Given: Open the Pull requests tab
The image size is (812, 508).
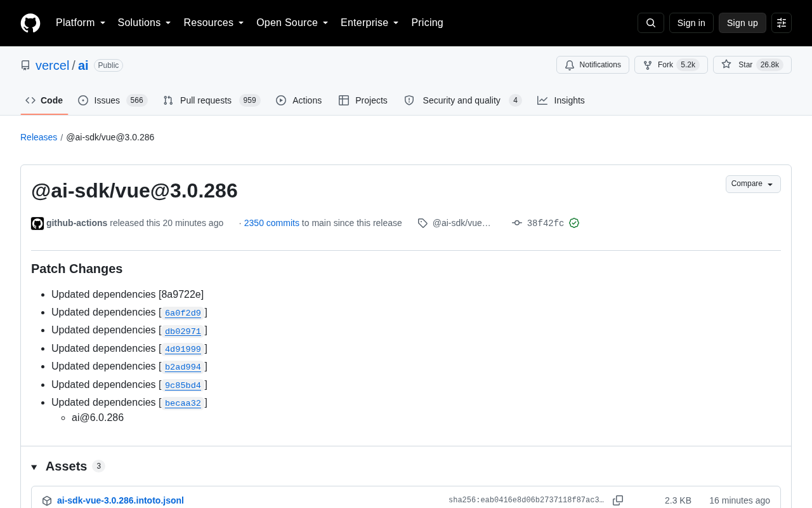Looking at the screenshot, I should coord(212,100).
